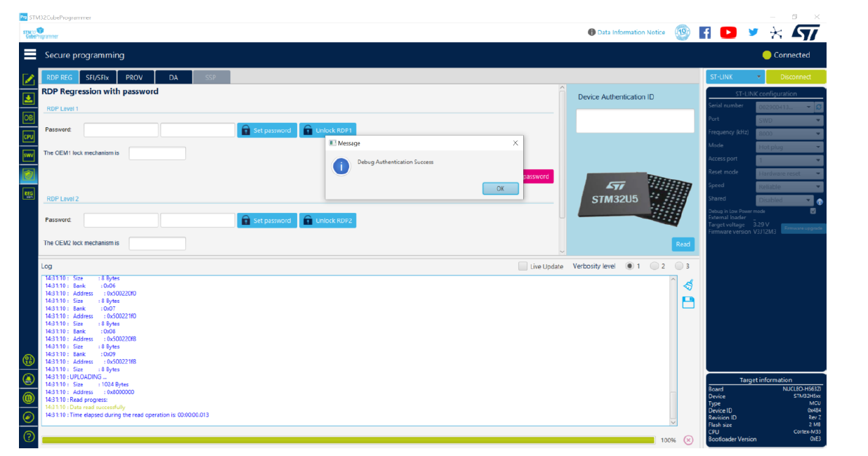Open the help question mark icon
868x456 pixels.
pos(29,436)
